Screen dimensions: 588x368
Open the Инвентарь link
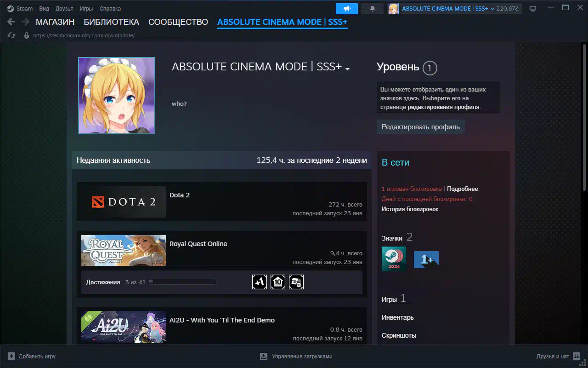click(398, 317)
